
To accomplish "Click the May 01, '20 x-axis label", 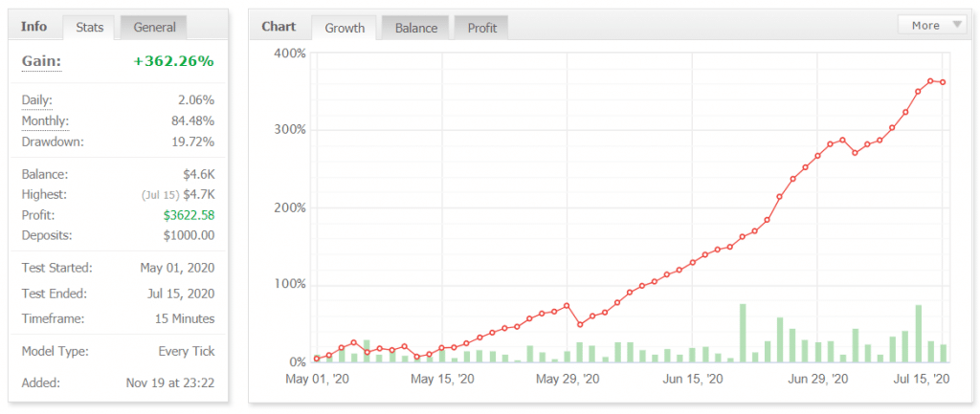I will point(317,379).
